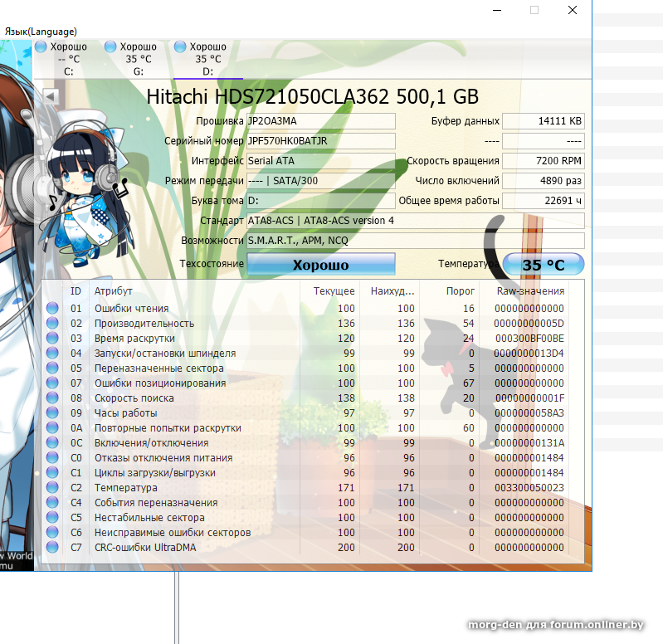This screenshot has height=644, width=663.
Task: Select the D: disk tab
Action: [207, 59]
